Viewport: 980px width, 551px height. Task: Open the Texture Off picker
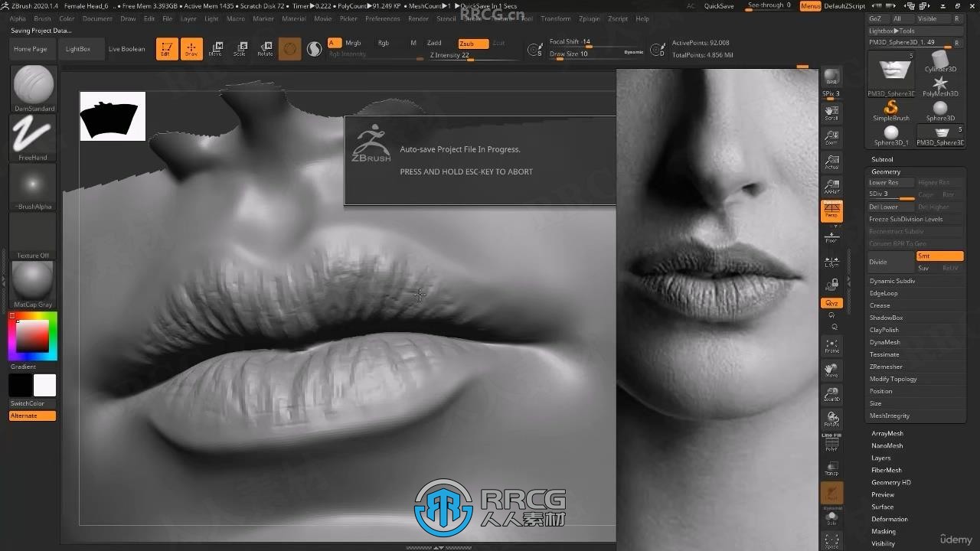point(34,236)
